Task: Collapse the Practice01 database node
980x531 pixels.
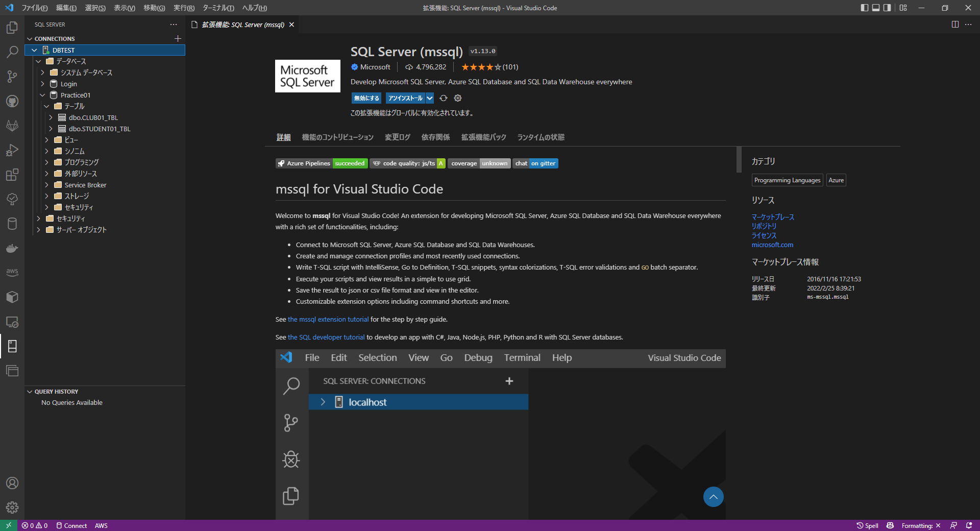Action: 43,95
